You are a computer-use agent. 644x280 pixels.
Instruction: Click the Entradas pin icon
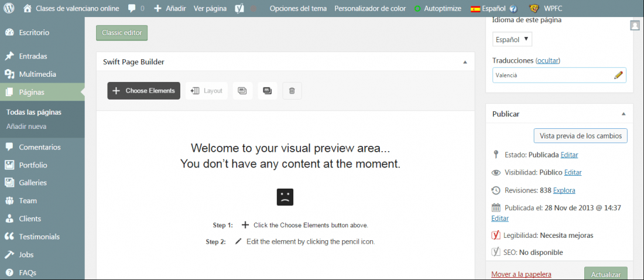(9, 56)
